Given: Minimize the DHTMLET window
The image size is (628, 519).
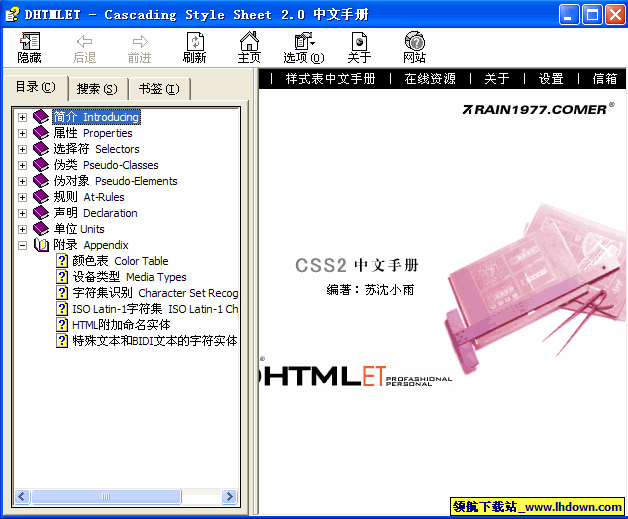Looking at the screenshot, I should [569, 15].
